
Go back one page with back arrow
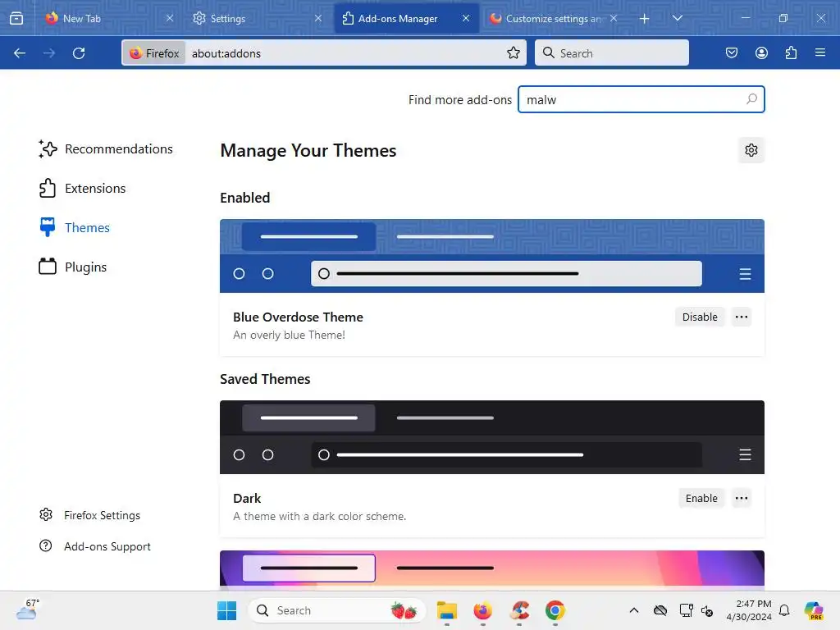(x=20, y=53)
